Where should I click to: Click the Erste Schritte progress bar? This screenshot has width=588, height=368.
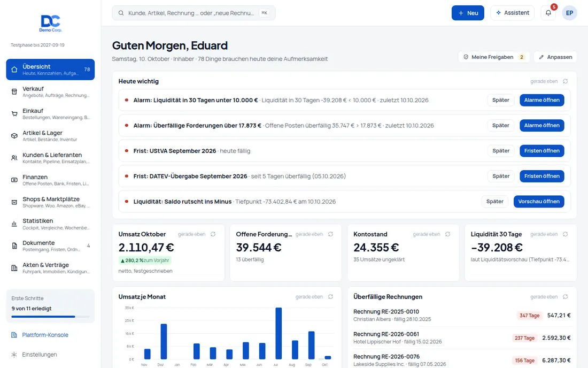[50, 317]
